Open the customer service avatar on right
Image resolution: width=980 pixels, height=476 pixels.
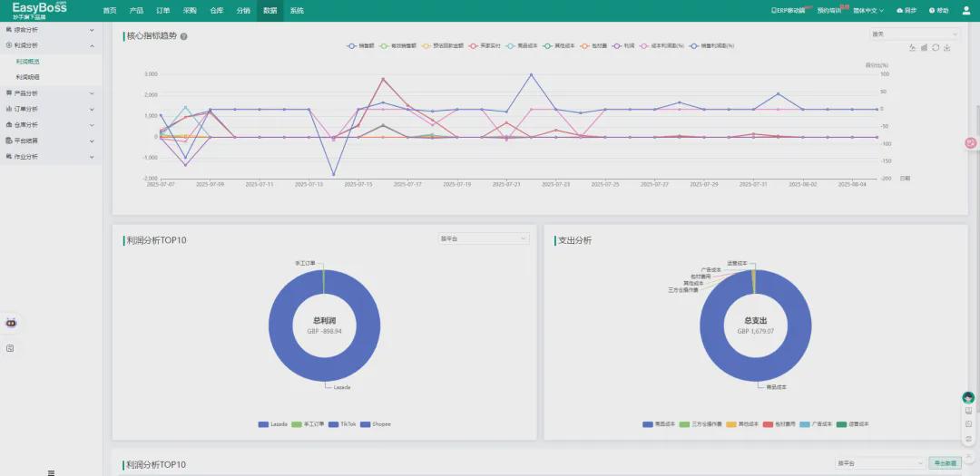tap(968, 397)
